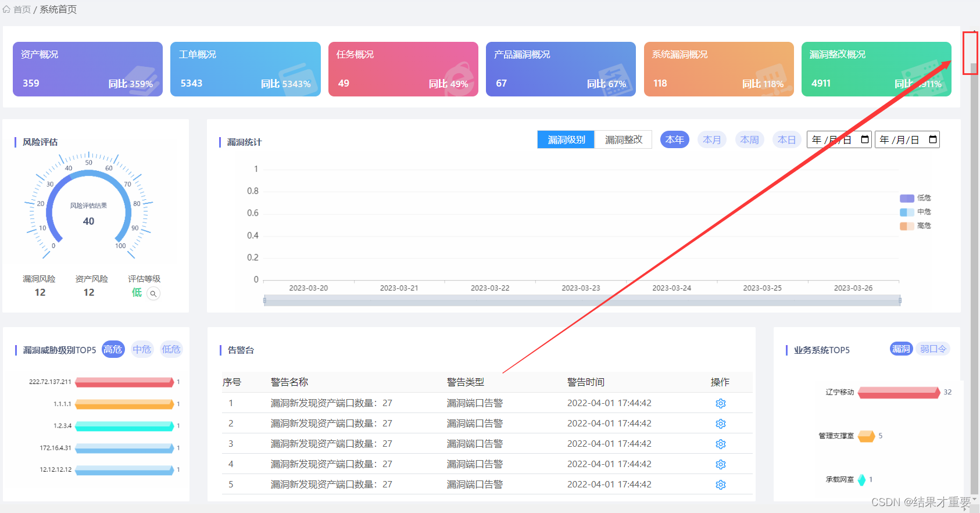Switch to 漏洞整改 tab
Screen dimensions: 980x513
click(623, 139)
